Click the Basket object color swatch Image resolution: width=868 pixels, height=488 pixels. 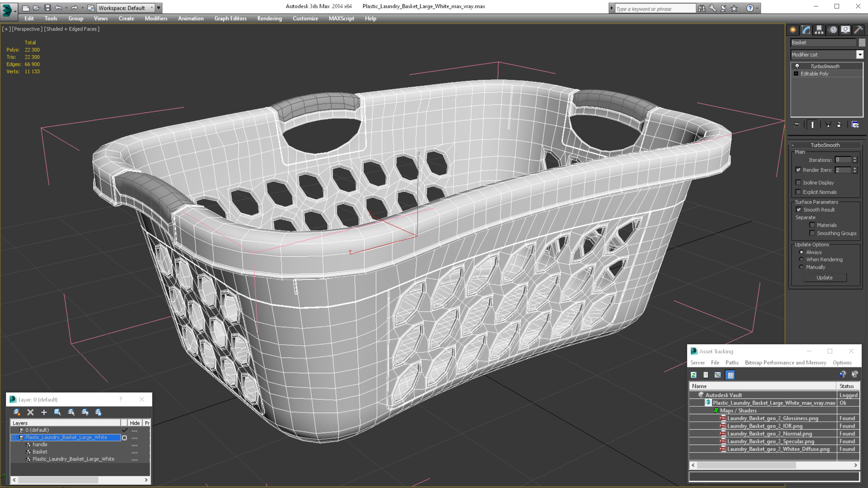click(x=862, y=42)
